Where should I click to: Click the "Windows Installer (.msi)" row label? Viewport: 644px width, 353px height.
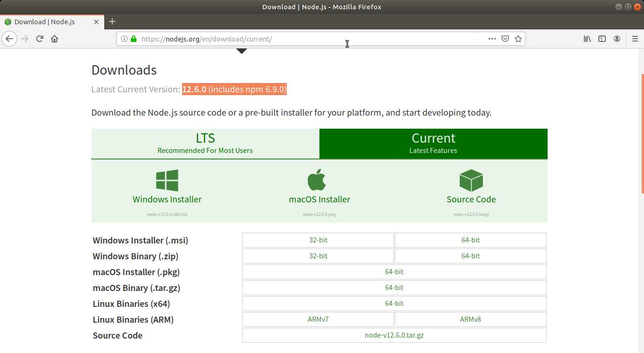[141, 241]
